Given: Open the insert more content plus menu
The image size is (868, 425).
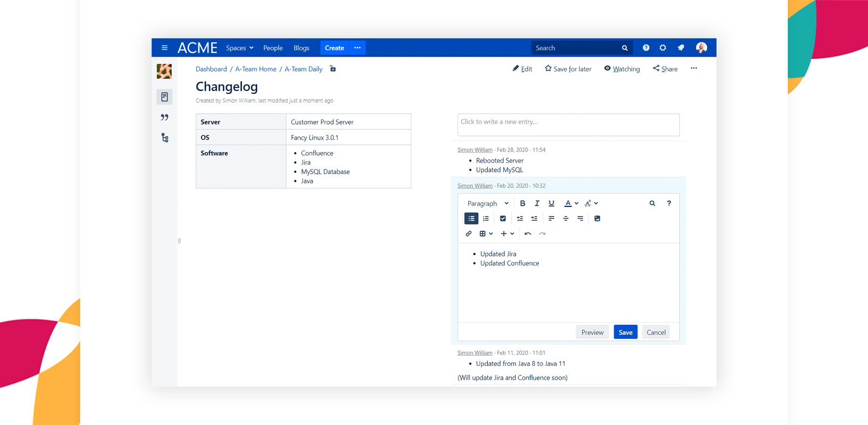Looking at the screenshot, I should click(x=508, y=234).
